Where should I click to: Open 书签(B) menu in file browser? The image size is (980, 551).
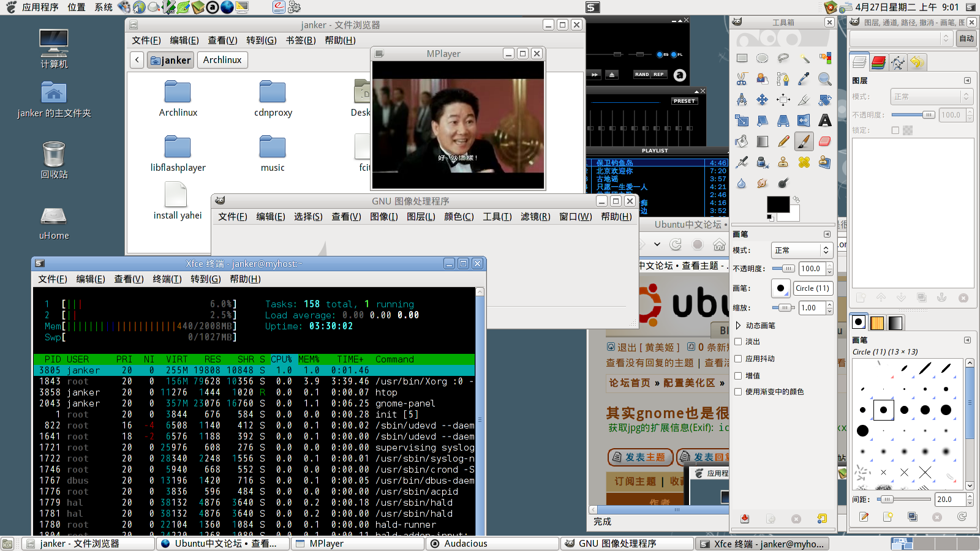click(x=301, y=40)
